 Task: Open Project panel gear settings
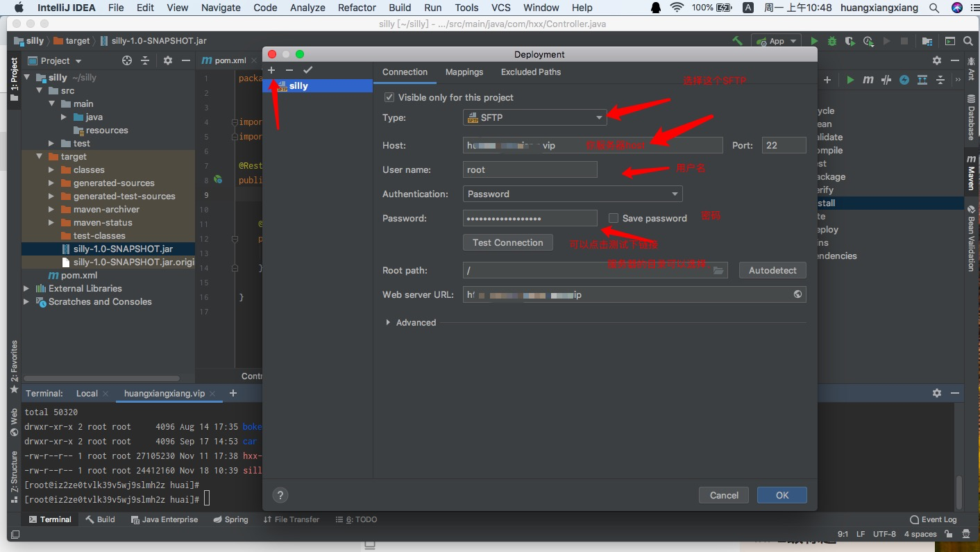click(x=167, y=60)
